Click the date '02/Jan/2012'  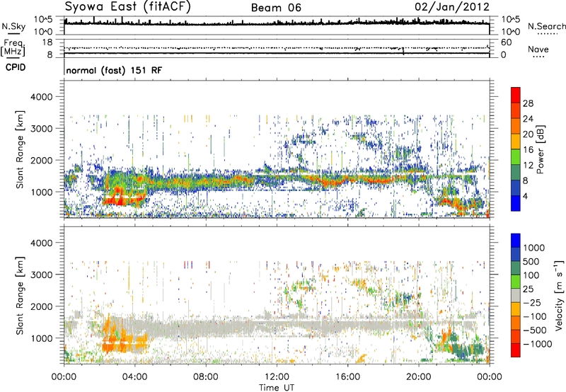[452, 7]
